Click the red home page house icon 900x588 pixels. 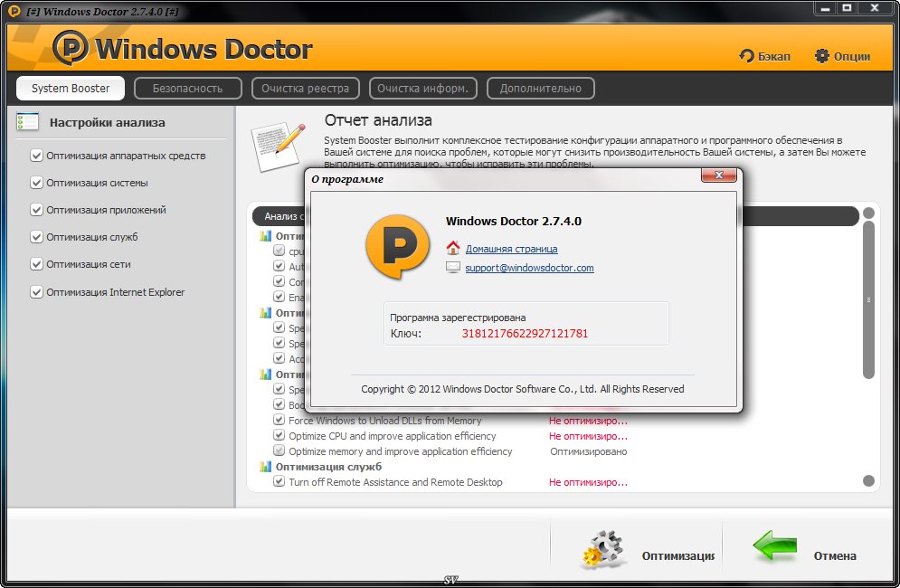coord(453,248)
